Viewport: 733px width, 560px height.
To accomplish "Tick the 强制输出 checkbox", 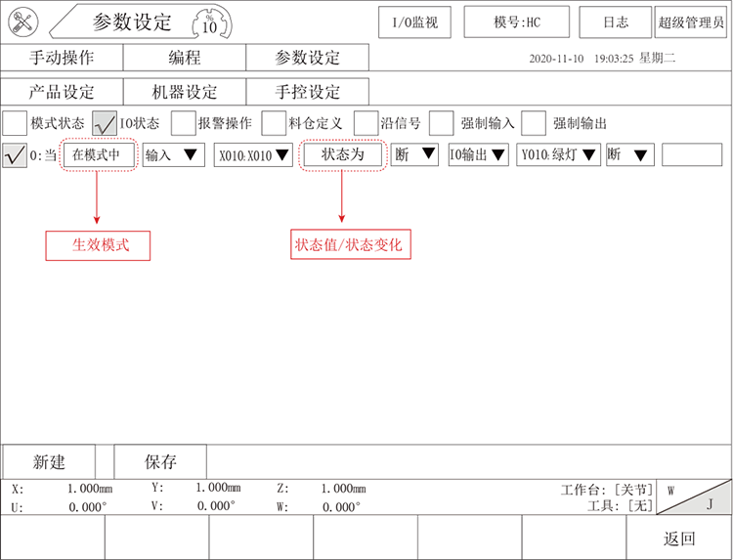I will [534, 123].
